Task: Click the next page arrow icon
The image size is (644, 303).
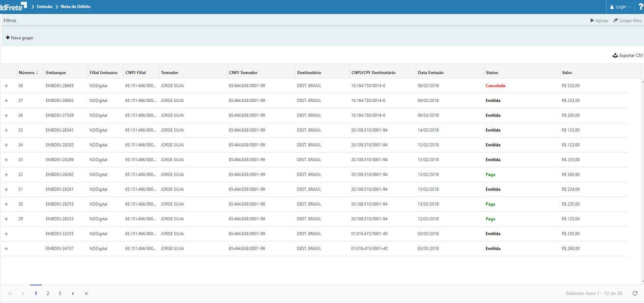Action: (73, 294)
